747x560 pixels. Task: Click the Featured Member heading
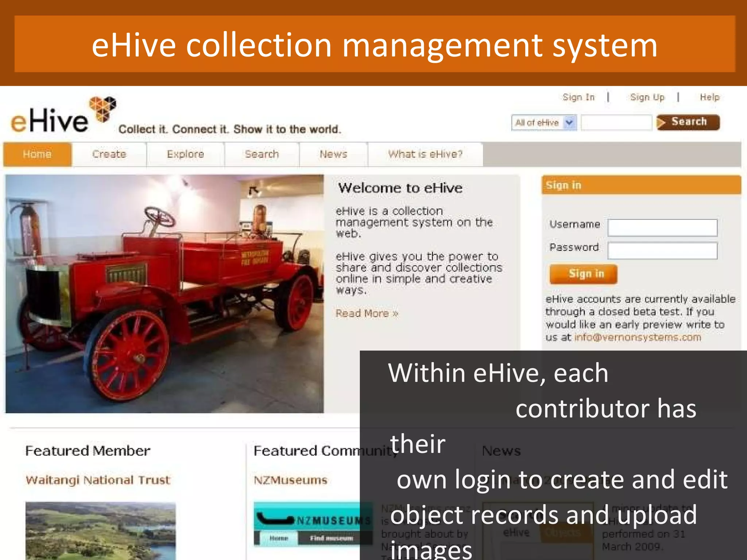click(x=88, y=451)
